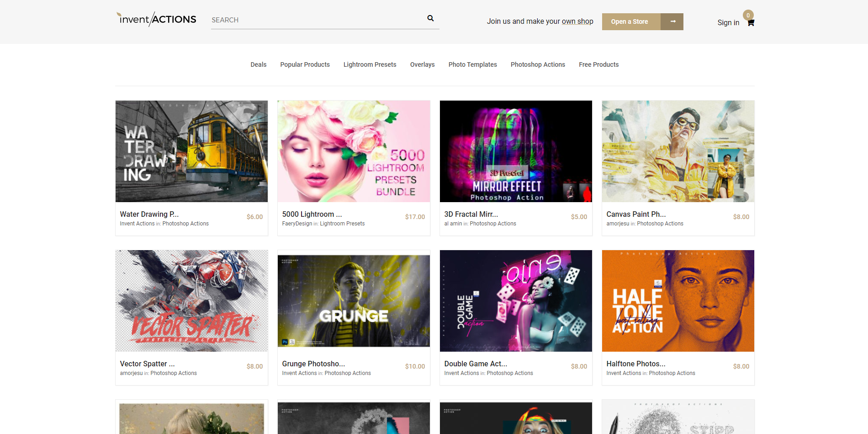Click the $17.00 price label
The image size is (868, 434).
[415, 217]
